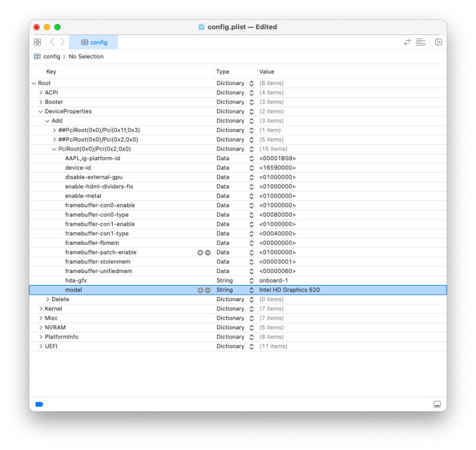Select enable-hdmi-dividers-fix key
The image size is (476, 450).
coord(99,187)
